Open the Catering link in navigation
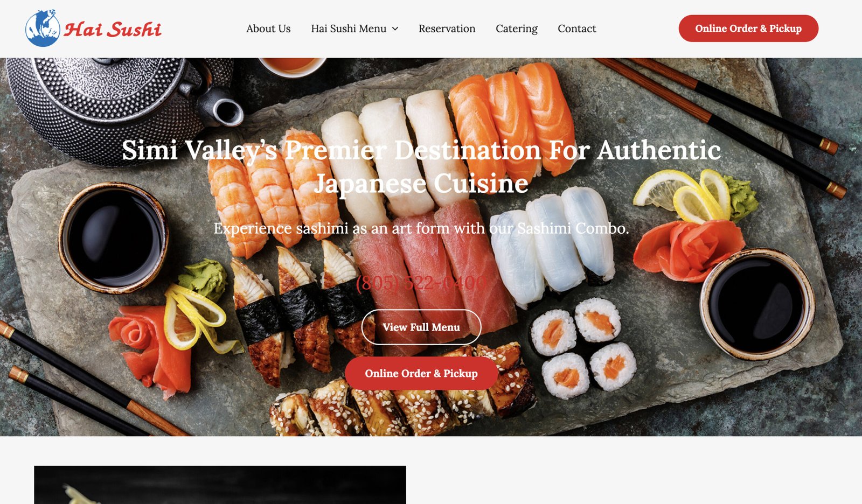The height and width of the screenshot is (504, 862). click(x=516, y=29)
